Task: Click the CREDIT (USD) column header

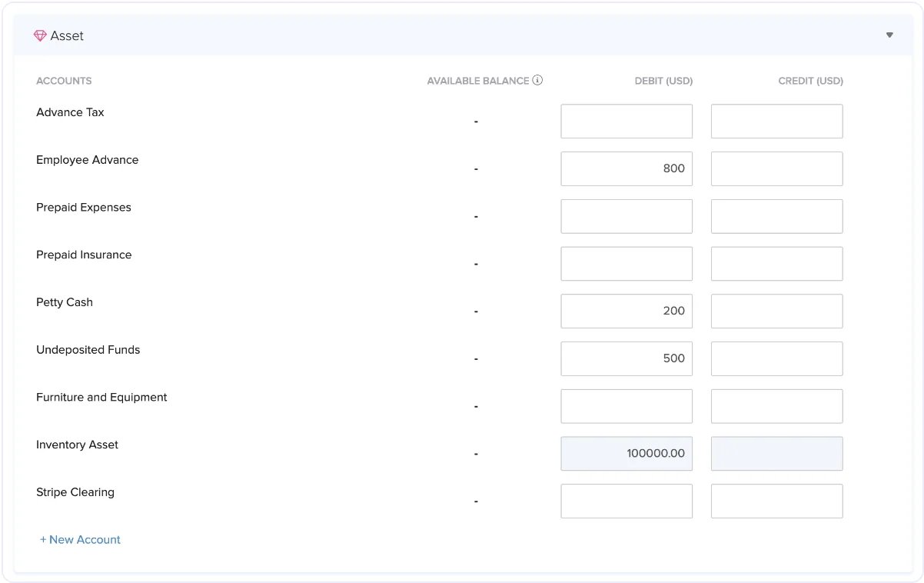Action: (x=811, y=81)
